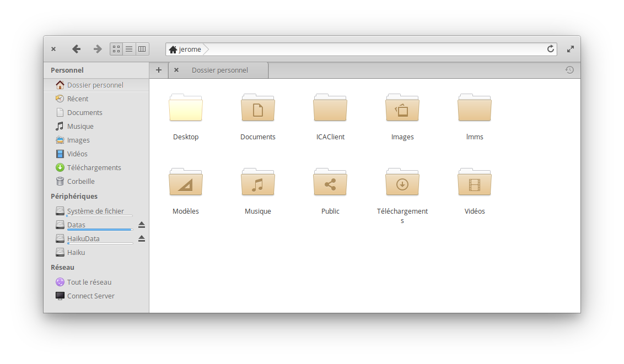This screenshot has height=364, width=624.
Task: Click the Réseau section header
Action: point(62,267)
